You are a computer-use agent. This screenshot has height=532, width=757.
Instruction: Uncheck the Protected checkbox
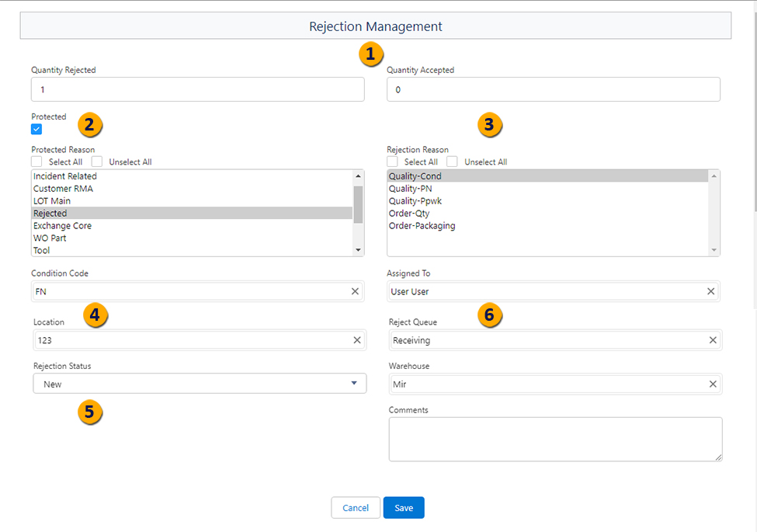[36, 129]
